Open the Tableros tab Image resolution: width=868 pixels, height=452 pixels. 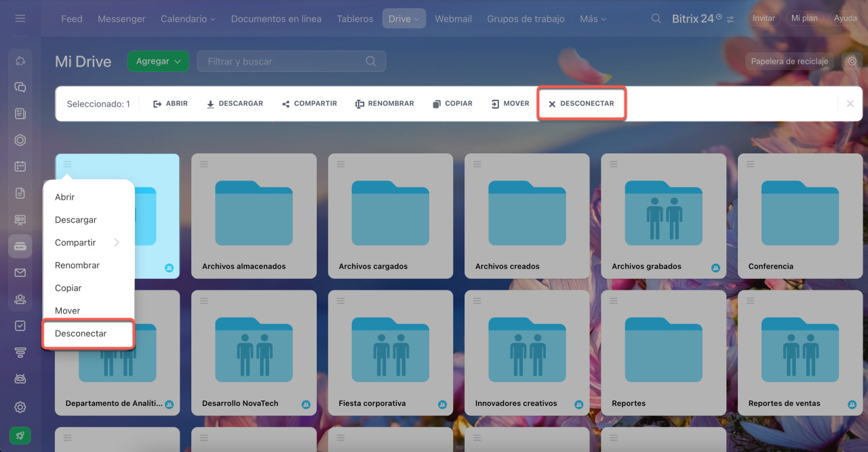pos(355,18)
